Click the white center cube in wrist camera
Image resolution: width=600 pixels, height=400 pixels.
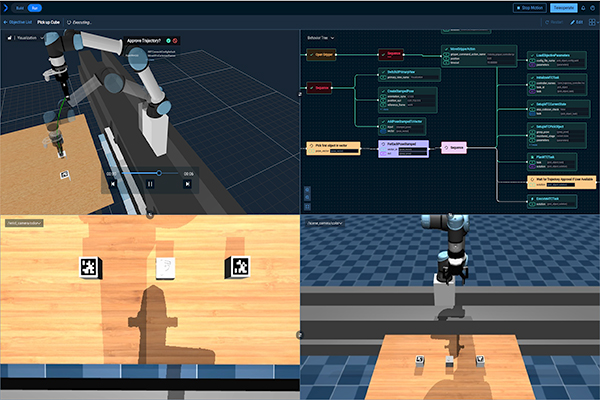(165, 268)
